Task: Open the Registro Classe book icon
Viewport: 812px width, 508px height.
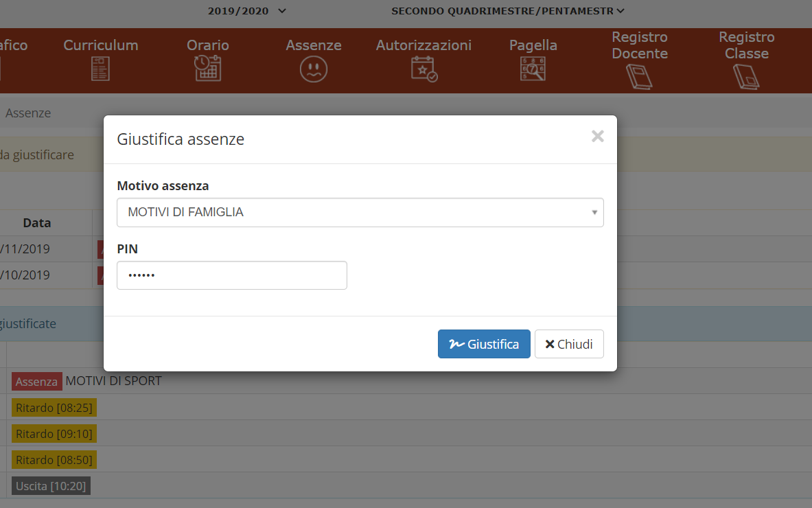Action: pos(746,76)
